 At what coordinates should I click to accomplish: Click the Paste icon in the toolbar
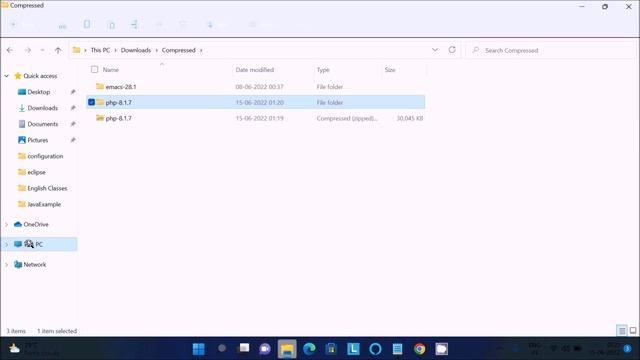click(111, 25)
